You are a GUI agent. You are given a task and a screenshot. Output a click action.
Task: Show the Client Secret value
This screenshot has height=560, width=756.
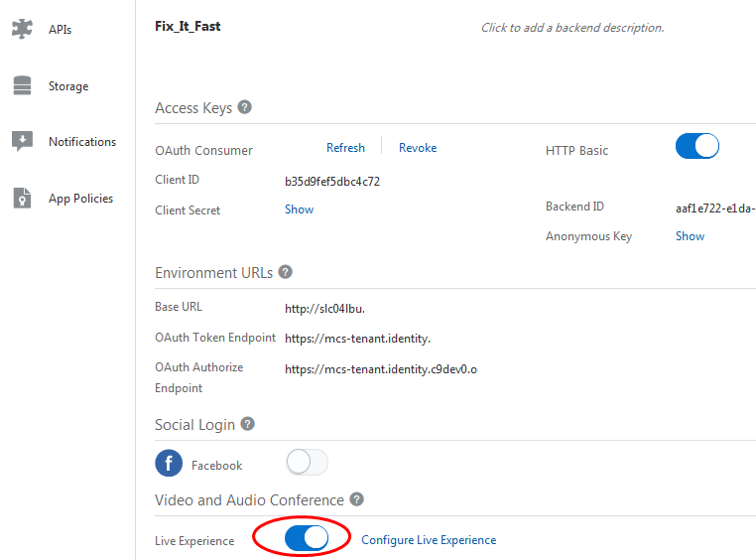coord(299,210)
